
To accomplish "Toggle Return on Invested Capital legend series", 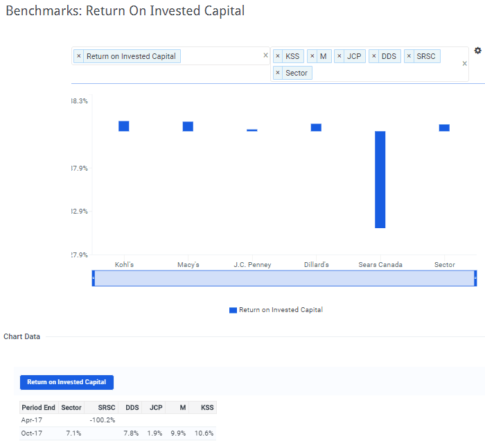I will [x=276, y=310].
